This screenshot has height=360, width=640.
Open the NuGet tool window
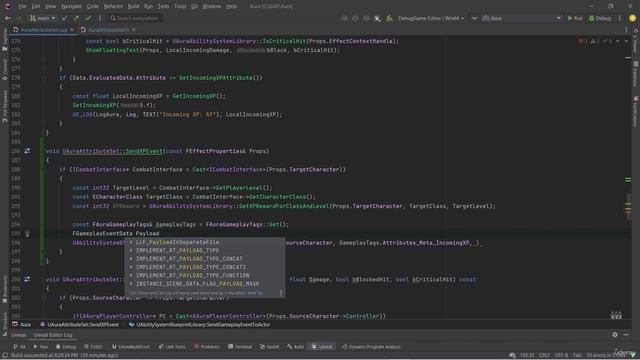tap(269, 347)
